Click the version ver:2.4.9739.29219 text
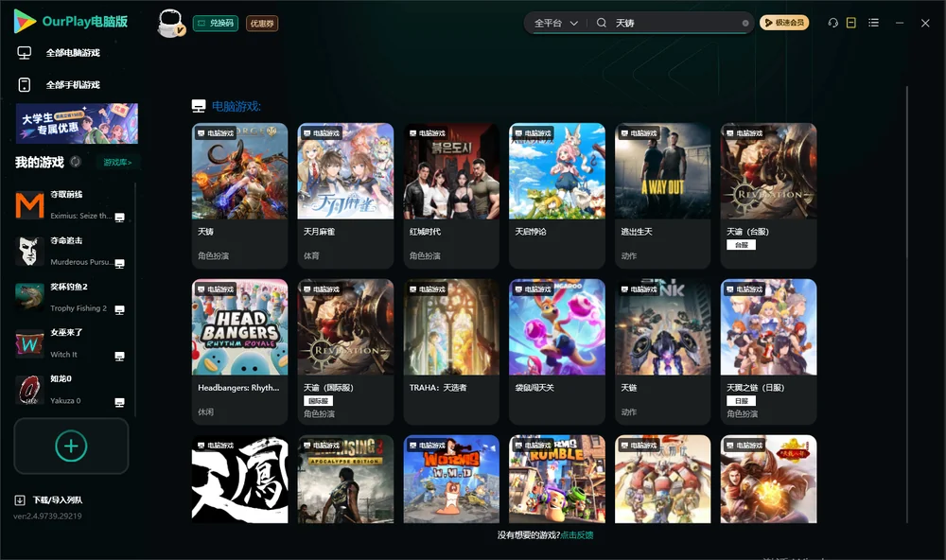Image resolution: width=946 pixels, height=560 pixels. [47, 516]
